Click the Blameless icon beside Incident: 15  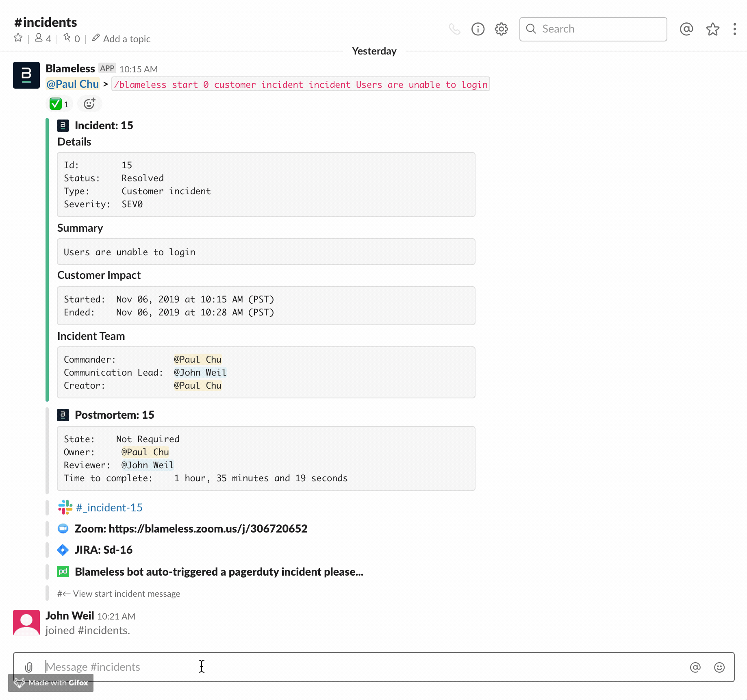coord(63,126)
